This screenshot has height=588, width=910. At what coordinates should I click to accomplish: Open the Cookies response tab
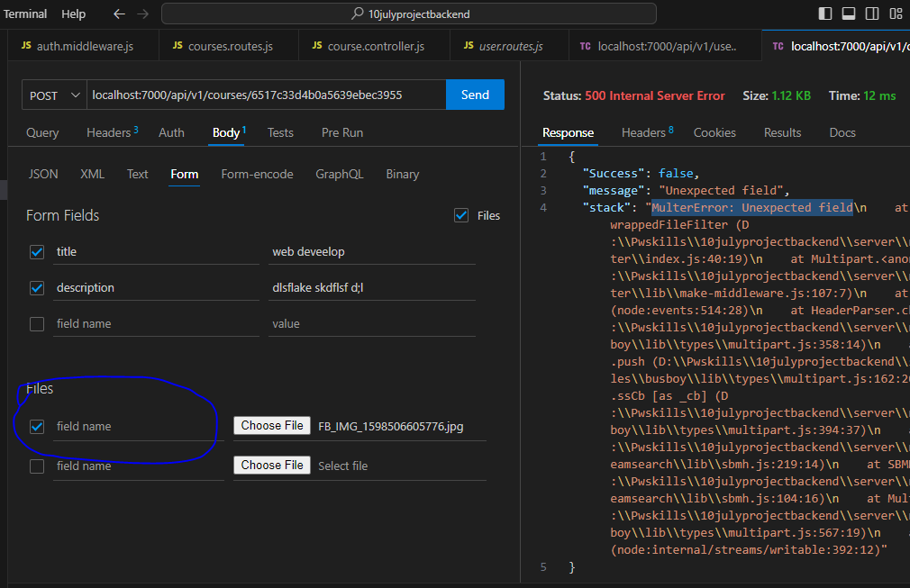pos(715,132)
